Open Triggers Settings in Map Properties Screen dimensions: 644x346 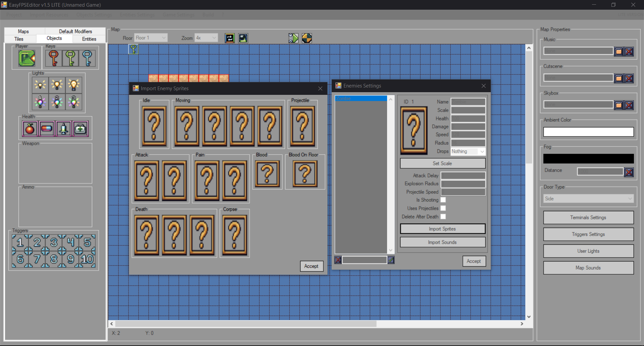(x=589, y=234)
